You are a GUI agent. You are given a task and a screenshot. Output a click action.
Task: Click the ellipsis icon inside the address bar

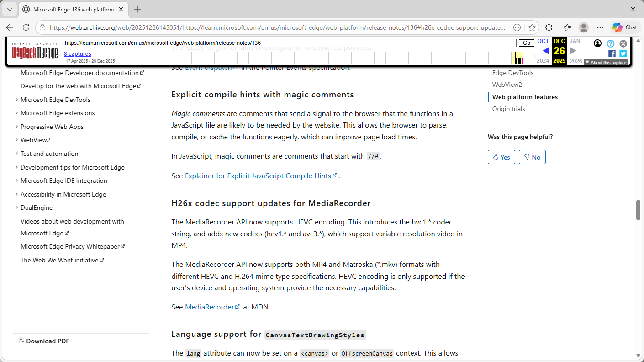coord(517,27)
